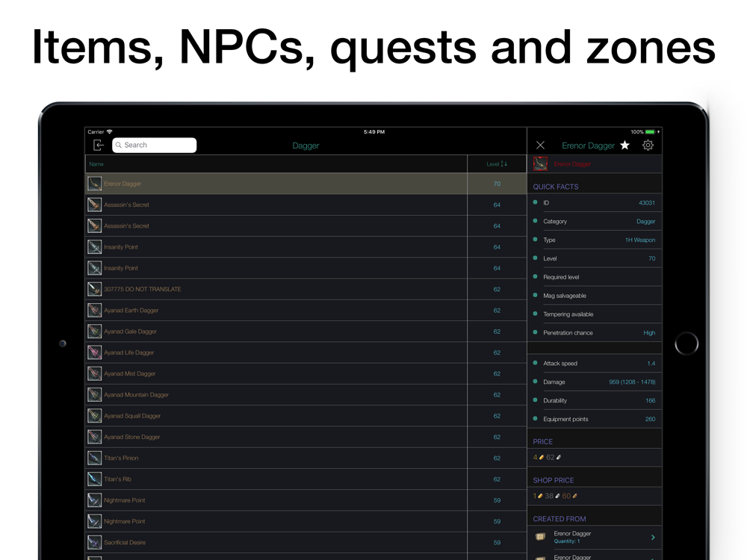Click the 5:49 PM clock in status bar
Image resolution: width=747 pixels, height=560 pixels.
pos(374,132)
